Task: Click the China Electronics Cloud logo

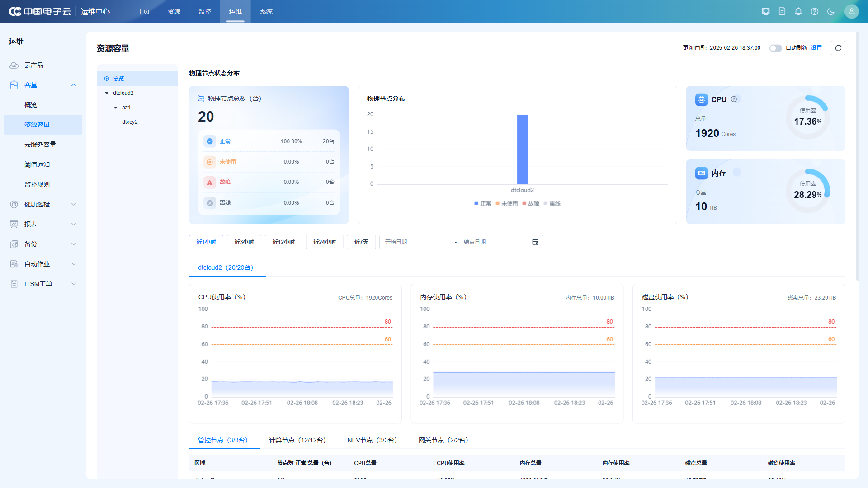Action: click(40, 11)
